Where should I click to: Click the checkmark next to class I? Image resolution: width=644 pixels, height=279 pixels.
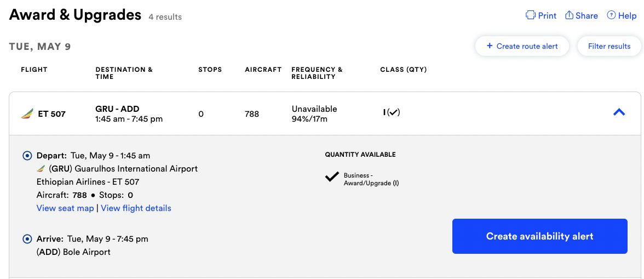[x=393, y=112]
